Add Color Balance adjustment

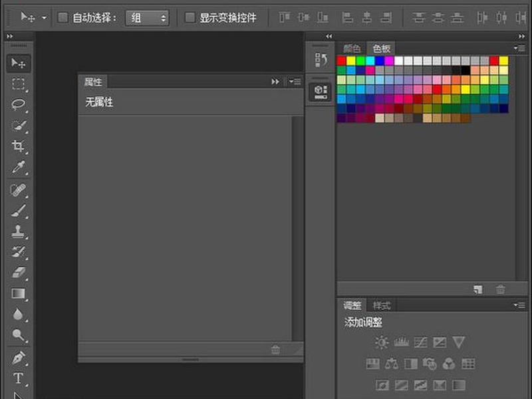pos(392,364)
